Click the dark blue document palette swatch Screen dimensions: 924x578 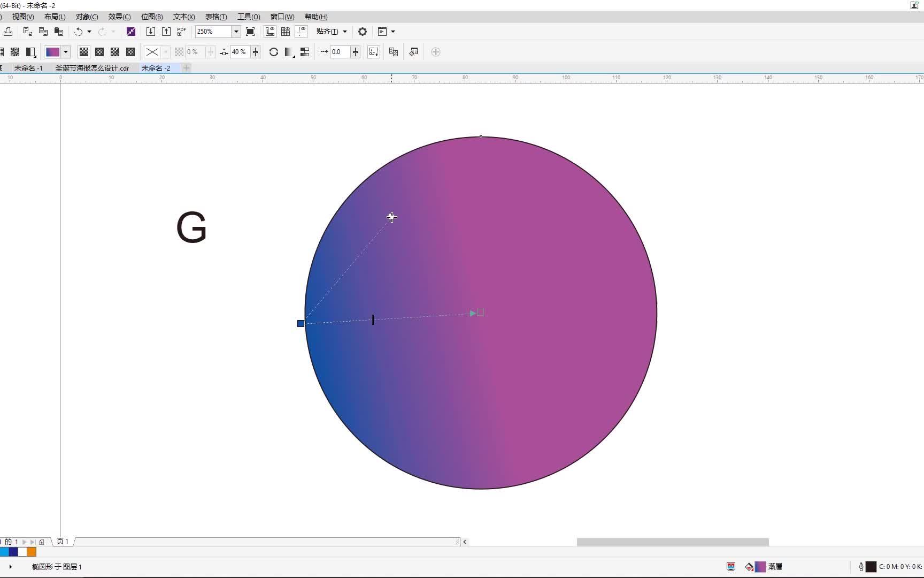[x=13, y=552]
